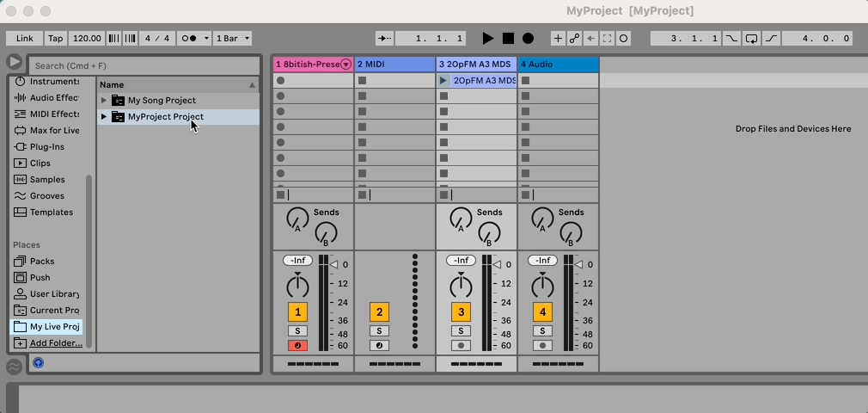Select the 120.00 tempo field
868x413 pixels.
tap(87, 38)
